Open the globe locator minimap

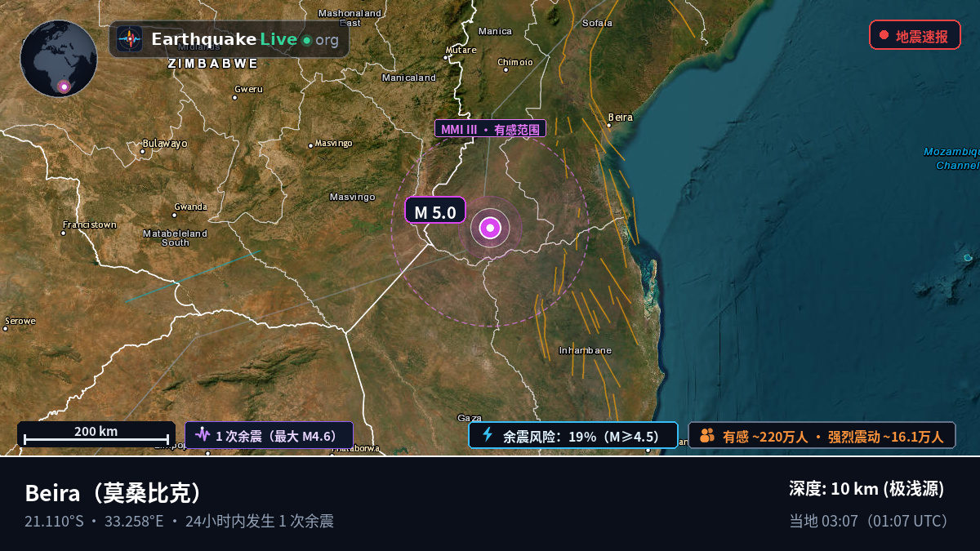59,59
